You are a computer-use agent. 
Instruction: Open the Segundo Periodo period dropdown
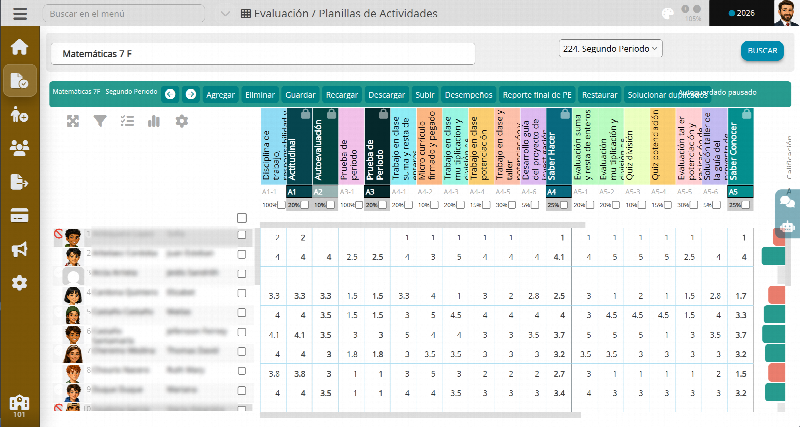pos(611,48)
